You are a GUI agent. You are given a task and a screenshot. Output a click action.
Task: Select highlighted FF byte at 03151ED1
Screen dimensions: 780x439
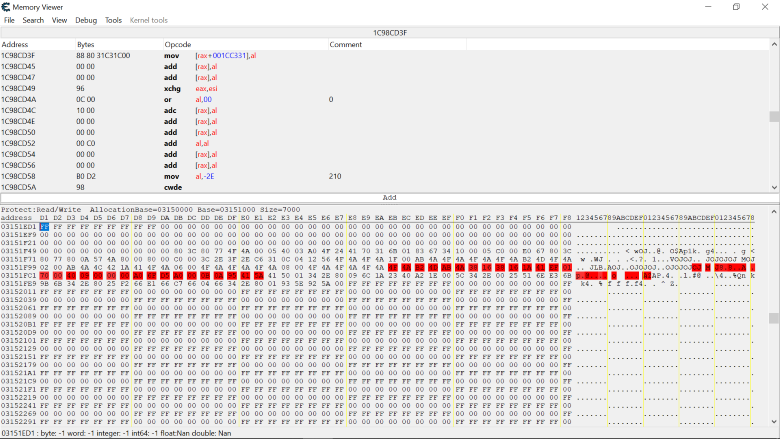click(x=44, y=227)
